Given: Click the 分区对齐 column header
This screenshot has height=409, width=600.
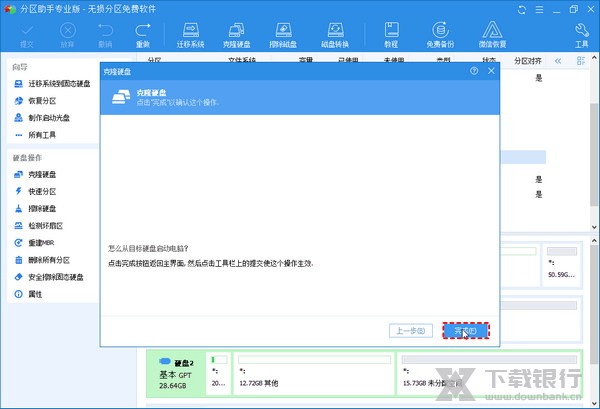Looking at the screenshot, I should (528, 61).
